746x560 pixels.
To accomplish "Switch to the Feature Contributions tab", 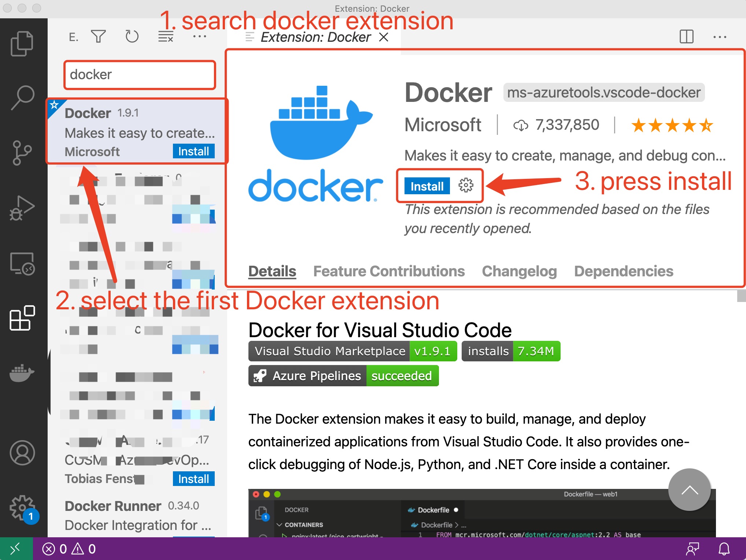I will click(x=389, y=271).
